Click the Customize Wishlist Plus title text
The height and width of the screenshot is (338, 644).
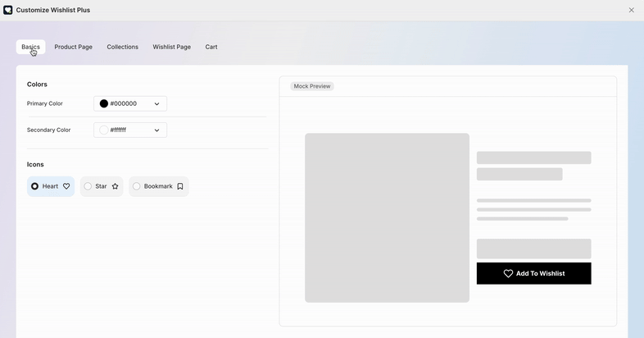pyautogui.click(x=53, y=10)
